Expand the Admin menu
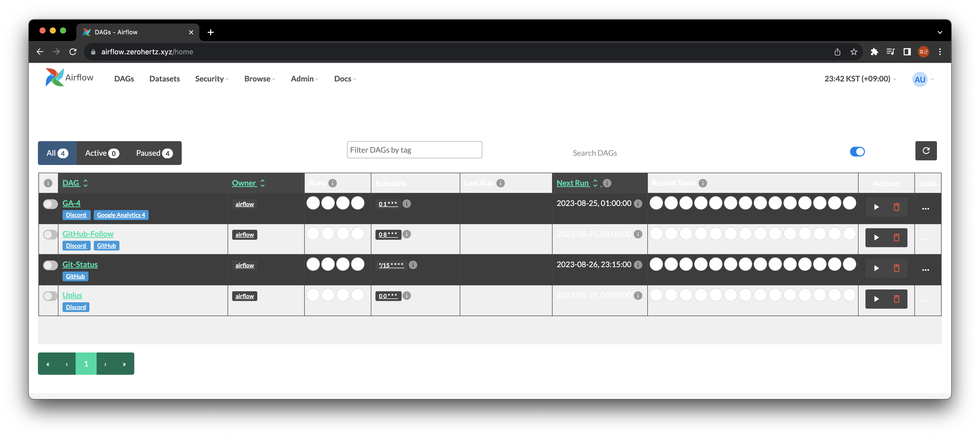This screenshot has width=980, height=437. (x=305, y=79)
